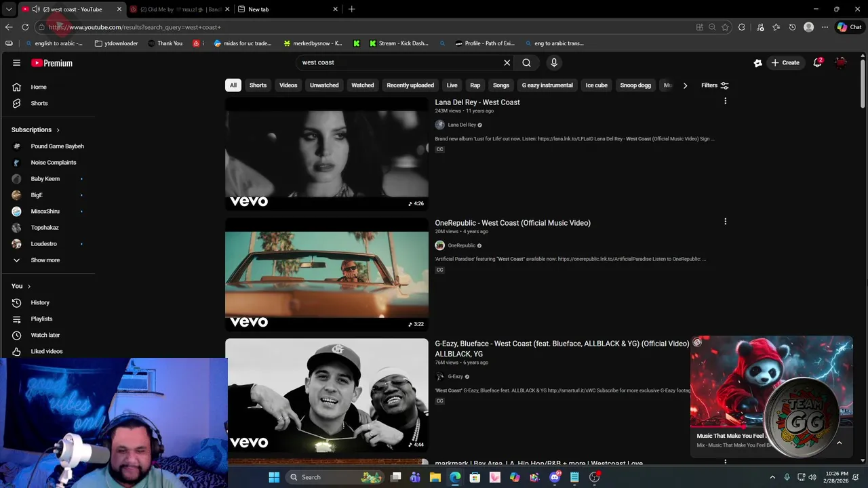Expand the You section arrow
868x488 pixels.
click(x=28, y=287)
